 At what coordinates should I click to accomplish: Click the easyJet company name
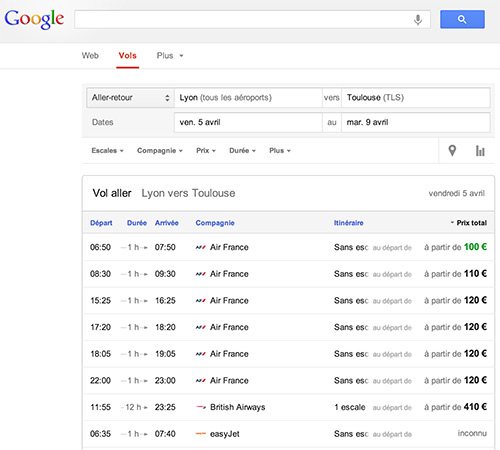tap(225, 434)
